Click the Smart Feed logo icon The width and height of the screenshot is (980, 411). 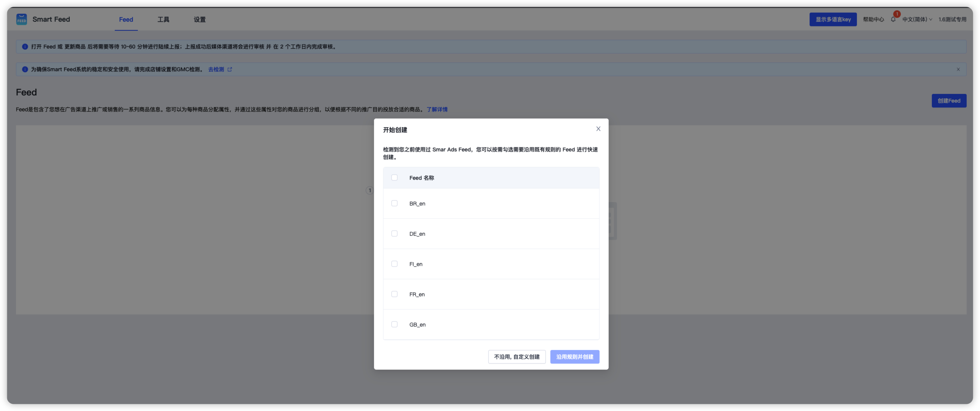[22, 19]
